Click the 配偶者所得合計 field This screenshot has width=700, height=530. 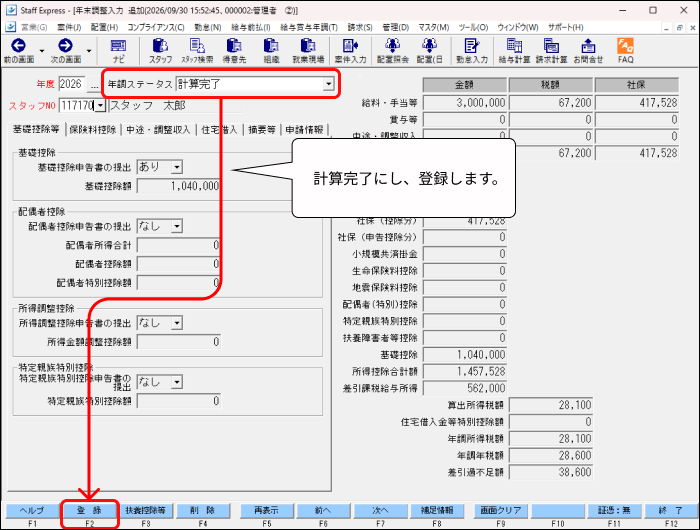pos(179,245)
